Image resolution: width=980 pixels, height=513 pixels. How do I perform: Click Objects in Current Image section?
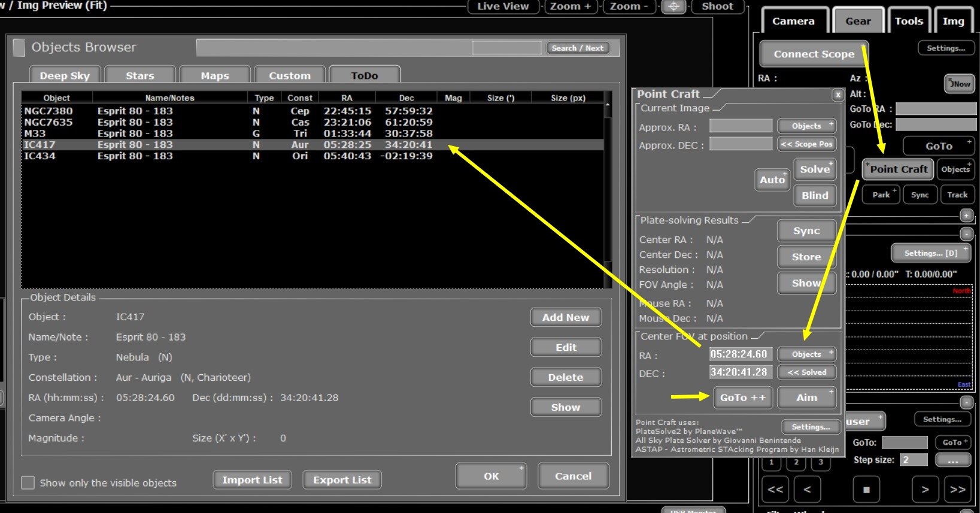pyautogui.click(x=806, y=126)
